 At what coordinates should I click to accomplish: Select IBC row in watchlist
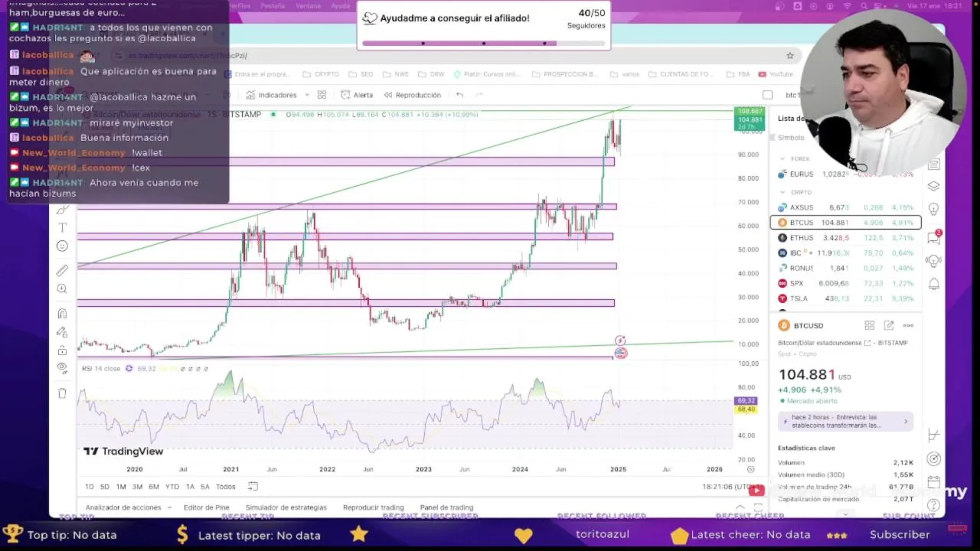846,253
